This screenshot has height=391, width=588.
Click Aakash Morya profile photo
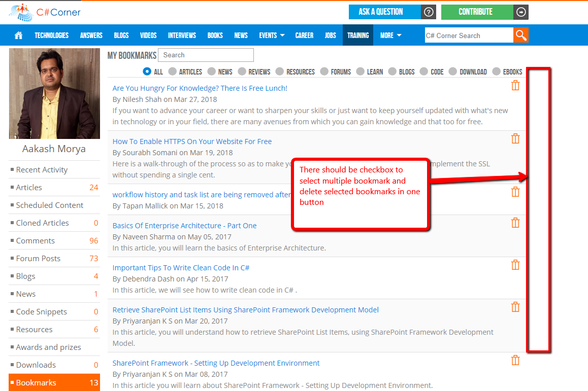tap(54, 93)
